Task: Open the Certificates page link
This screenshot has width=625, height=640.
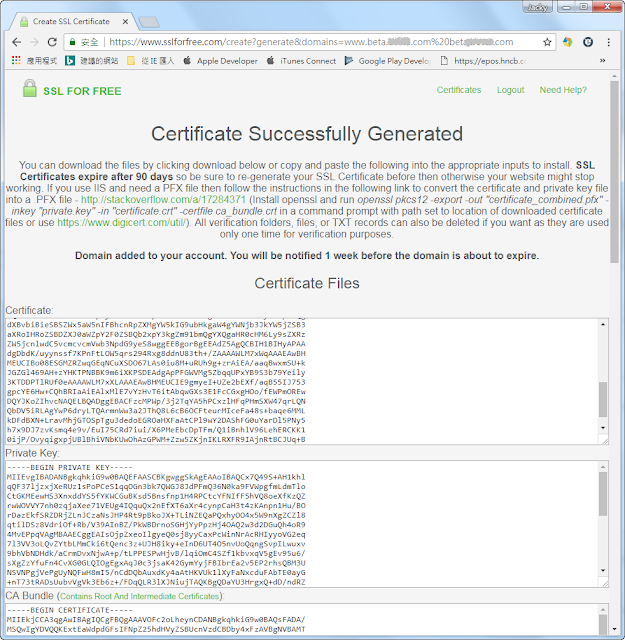Action: 459,90
